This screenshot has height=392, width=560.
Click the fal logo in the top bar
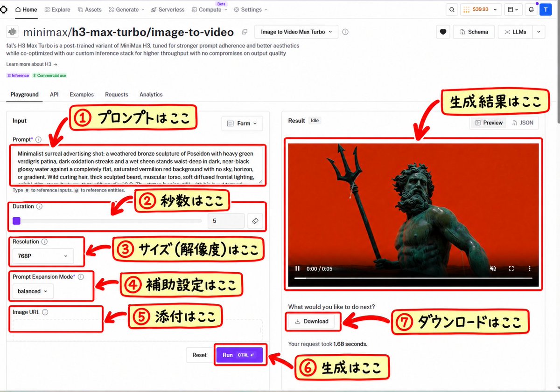[3, 9]
